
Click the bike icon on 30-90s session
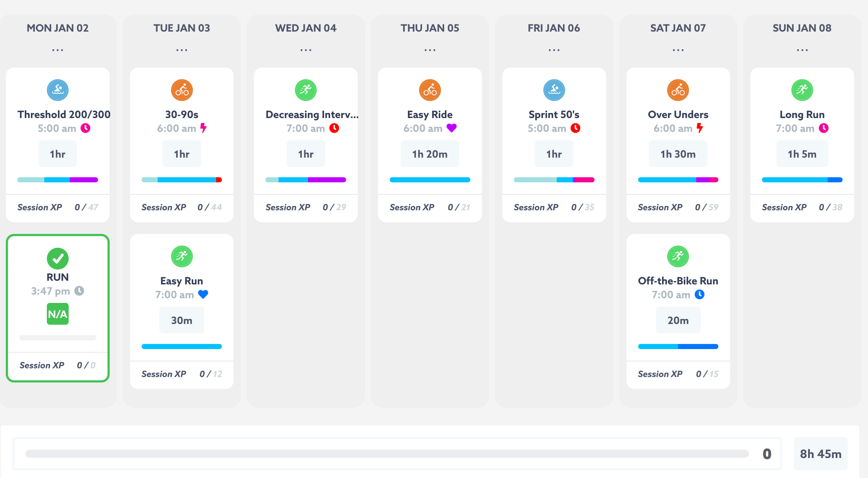pyautogui.click(x=182, y=90)
